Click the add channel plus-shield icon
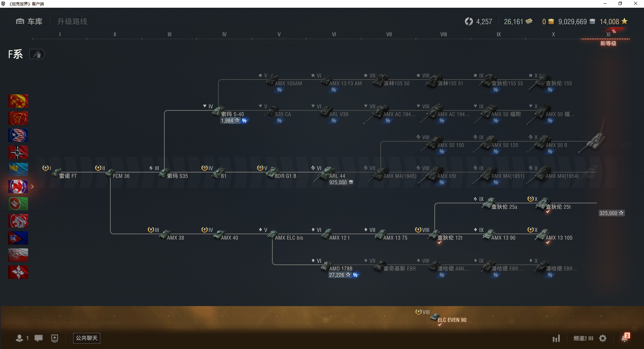Image resolution: width=644 pixels, height=349 pixels. point(55,338)
